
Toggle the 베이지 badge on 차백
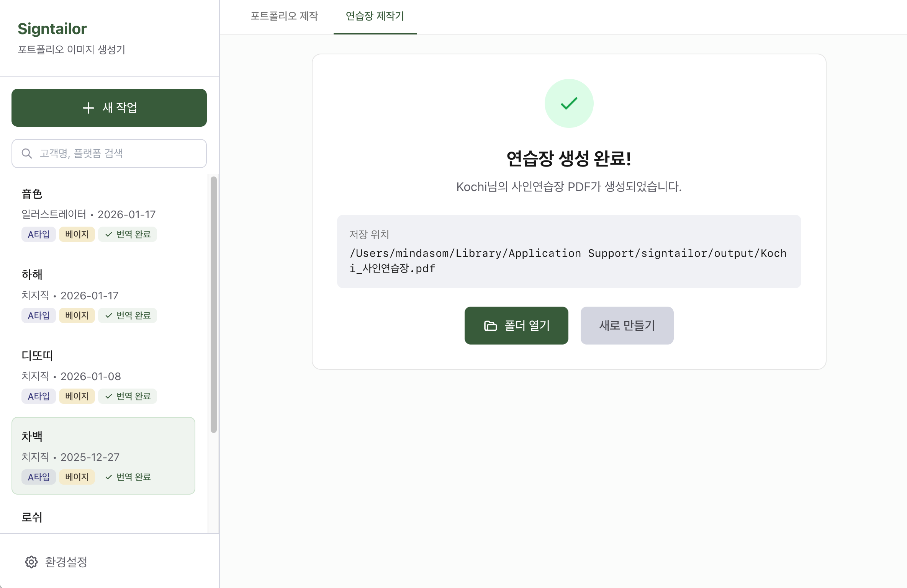(x=77, y=477)
